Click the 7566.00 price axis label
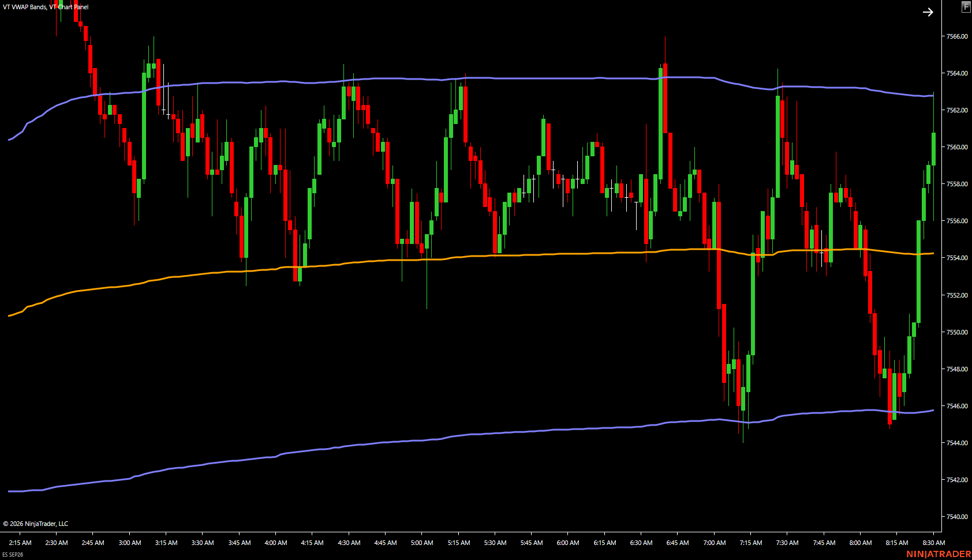 (957, 36)
